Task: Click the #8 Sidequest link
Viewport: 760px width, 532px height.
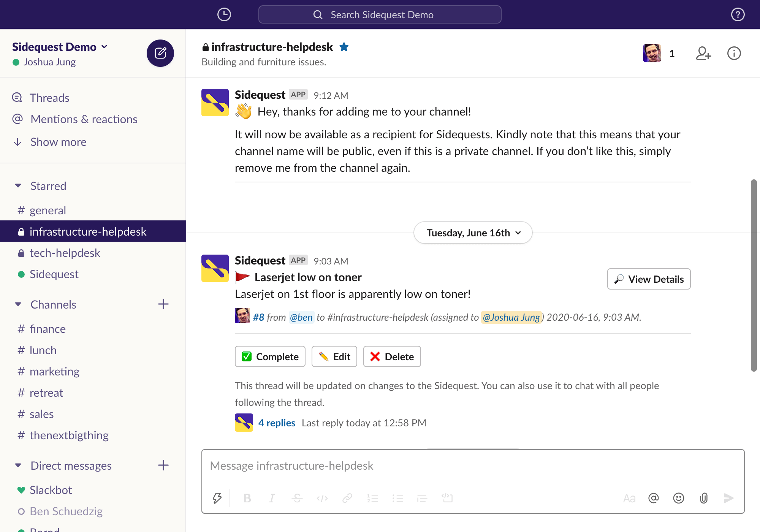Action: [258, 317]
